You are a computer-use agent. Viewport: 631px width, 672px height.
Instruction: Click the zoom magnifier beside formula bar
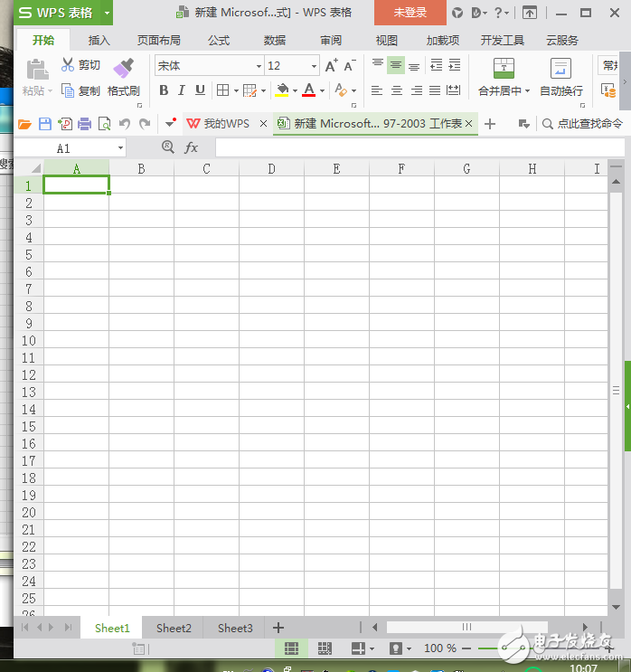(x=168, y=147)
